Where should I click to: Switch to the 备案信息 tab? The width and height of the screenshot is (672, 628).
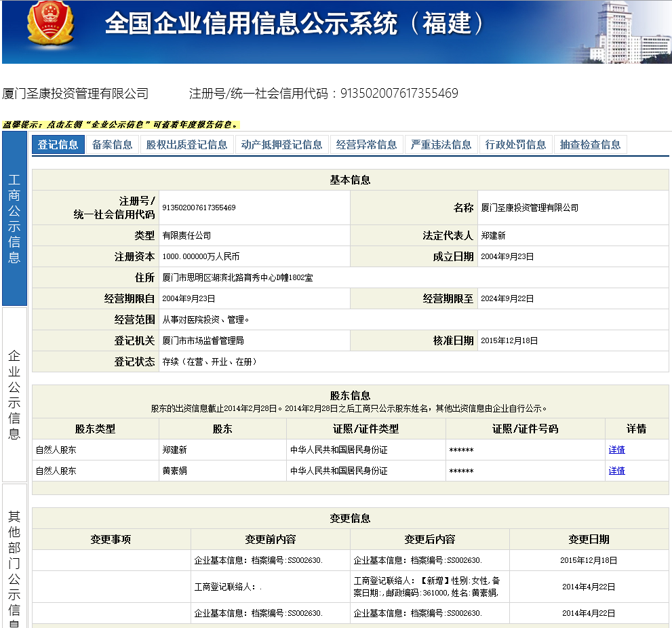pos(113,144)
